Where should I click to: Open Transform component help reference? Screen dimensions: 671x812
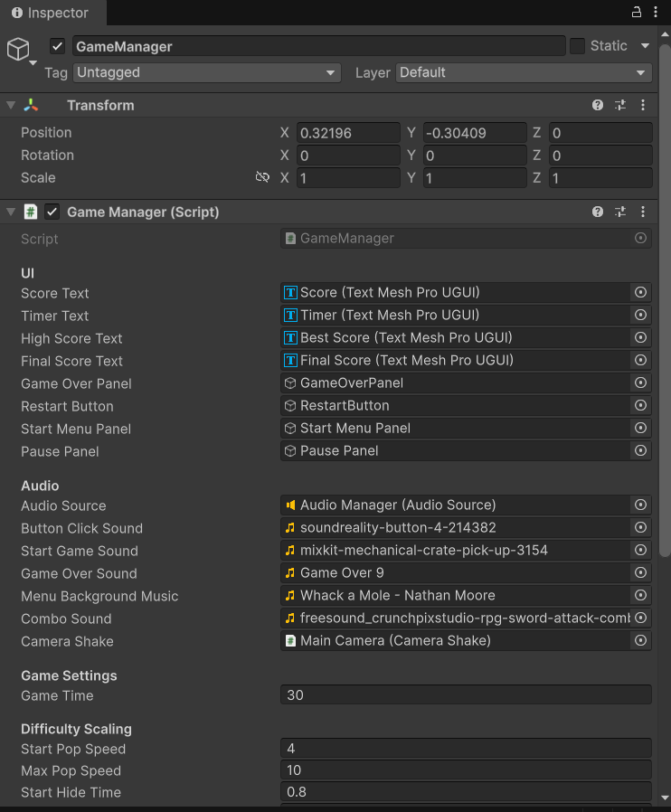[x=598, y=105]
